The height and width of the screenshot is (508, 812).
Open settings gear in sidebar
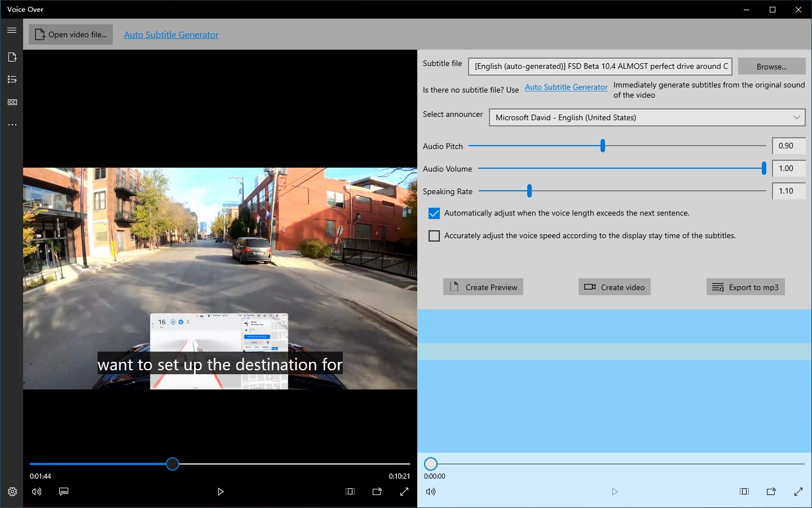tap(12, 492)
